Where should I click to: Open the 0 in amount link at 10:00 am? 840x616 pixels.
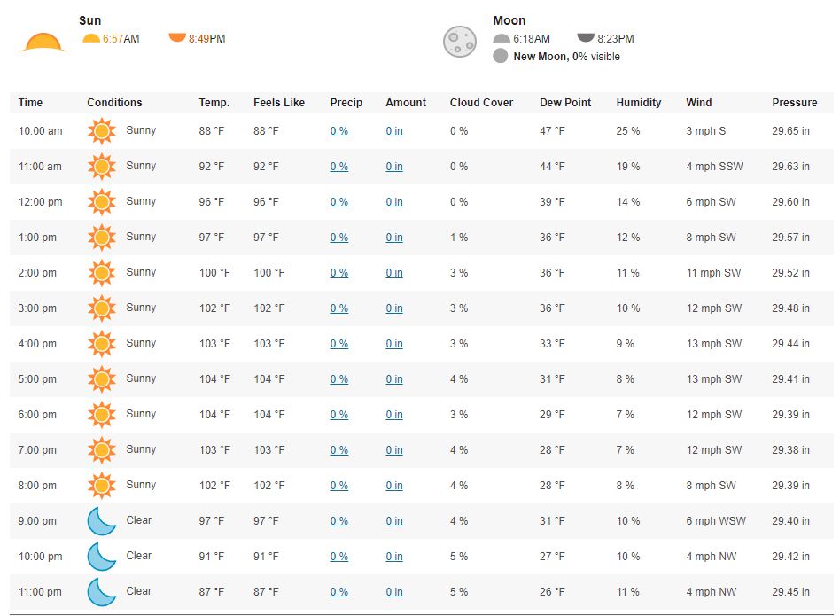tap(394, 131)
